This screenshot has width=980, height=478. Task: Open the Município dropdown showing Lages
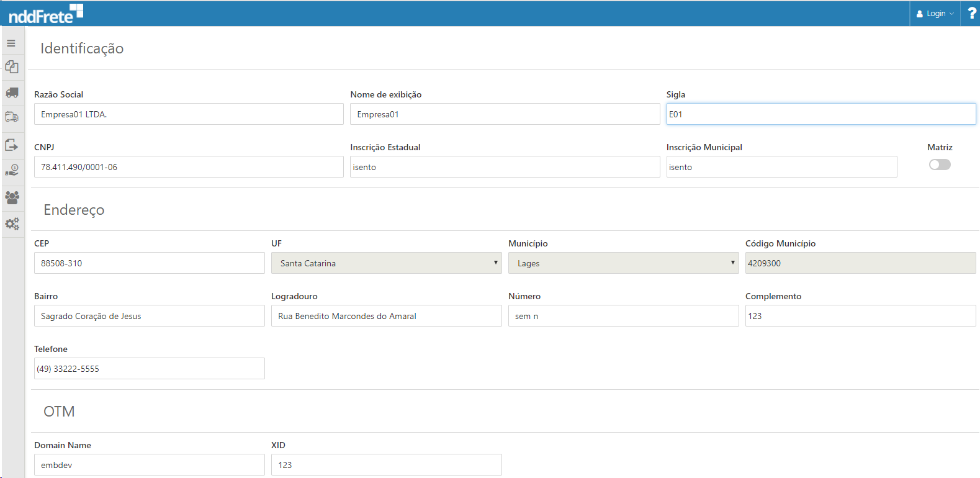pos(623,263)
